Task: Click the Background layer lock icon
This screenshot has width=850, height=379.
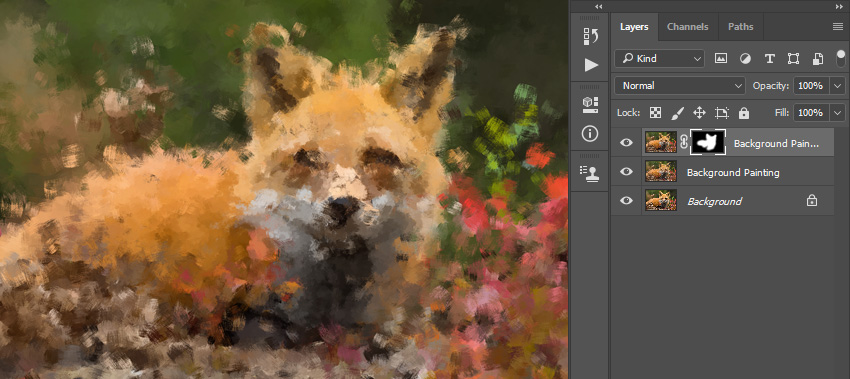Action: (812, 201)
